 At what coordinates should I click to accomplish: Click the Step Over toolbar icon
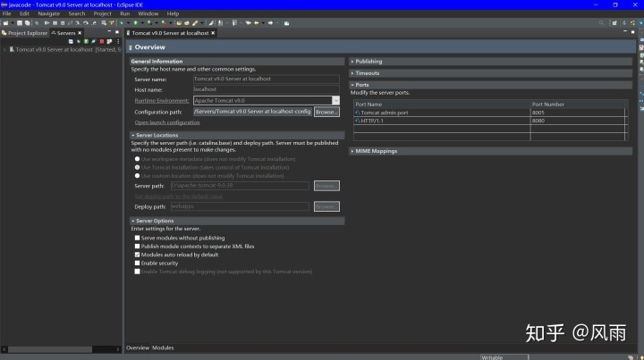[86, 23]
